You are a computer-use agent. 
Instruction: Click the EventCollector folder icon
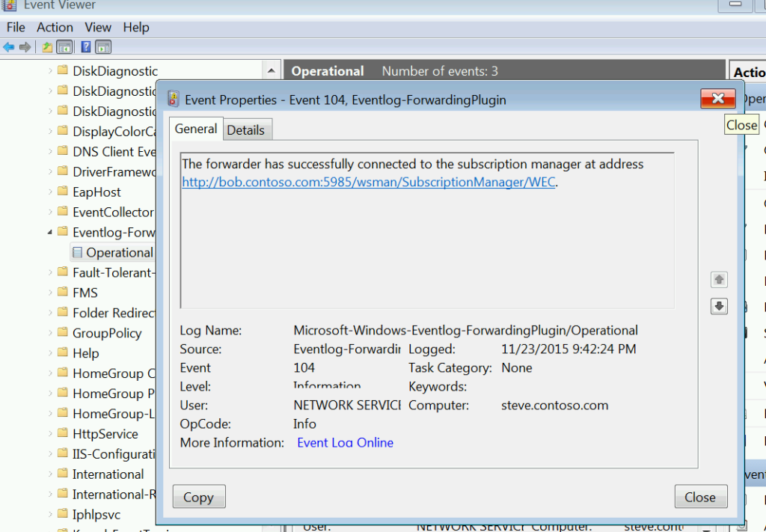[63, 211]
